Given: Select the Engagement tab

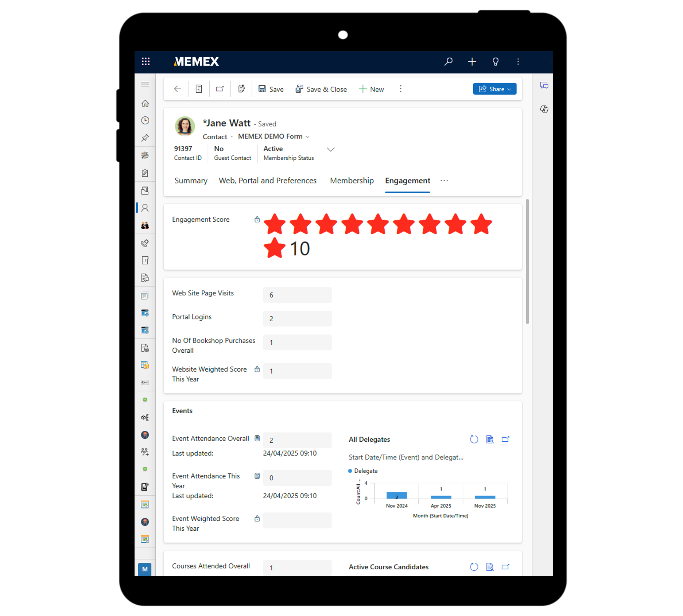Looking at the screenshot, I should [x=407, y=181].
